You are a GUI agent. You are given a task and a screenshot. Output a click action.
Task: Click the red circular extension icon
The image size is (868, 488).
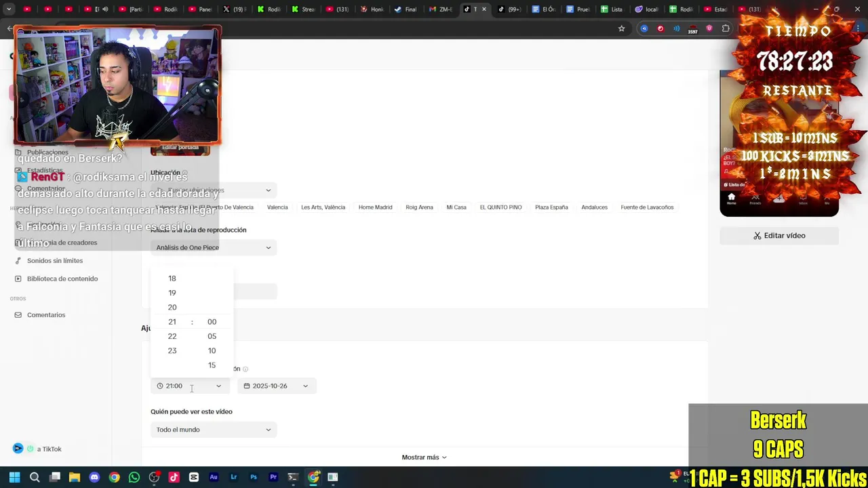pos(660,28)
